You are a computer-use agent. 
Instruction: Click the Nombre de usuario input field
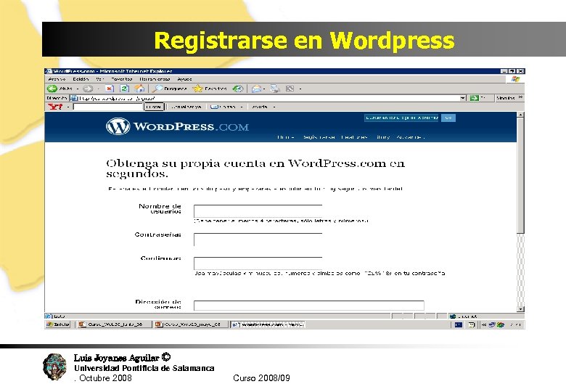(258, 211)
